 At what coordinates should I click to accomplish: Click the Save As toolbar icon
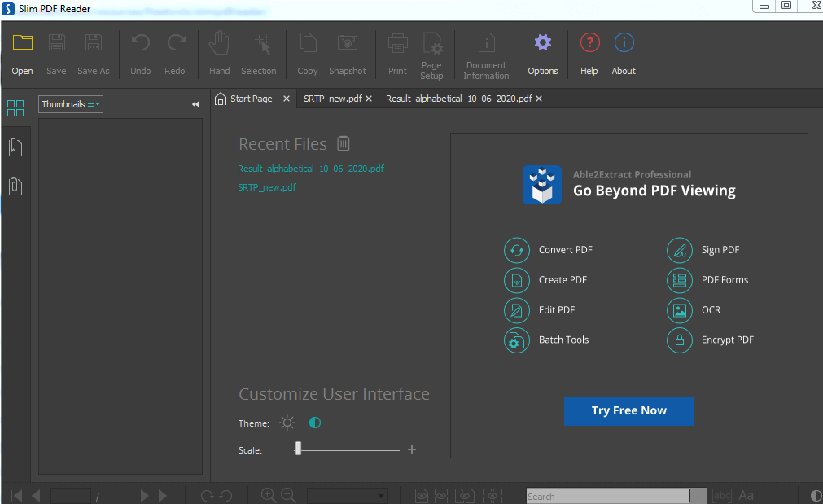click(94, 42)
